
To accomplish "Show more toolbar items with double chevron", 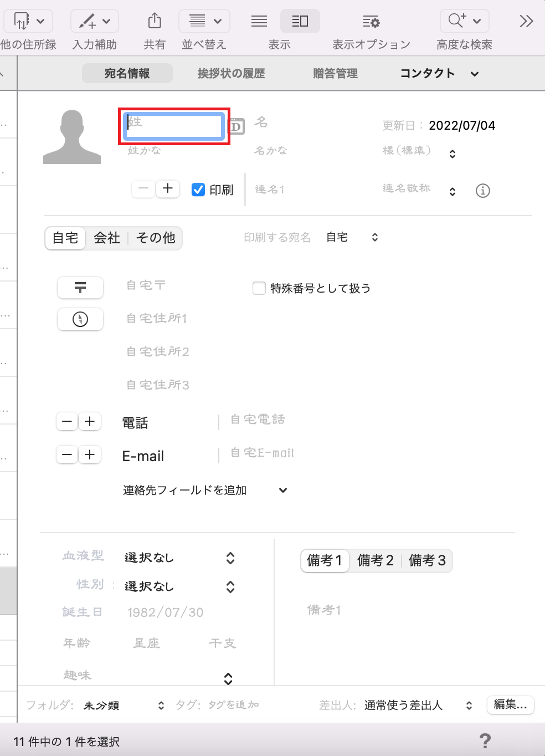I will coord(526,22).
